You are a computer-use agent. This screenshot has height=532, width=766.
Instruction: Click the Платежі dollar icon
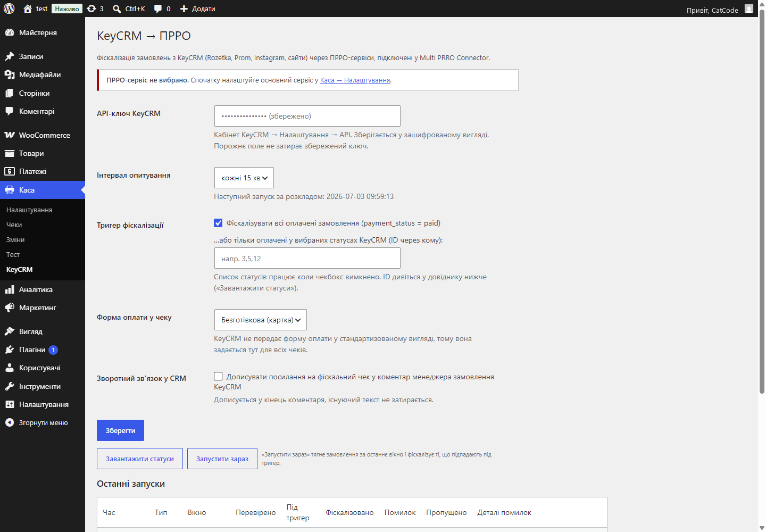pyautogui.click(x=10, y=171)
